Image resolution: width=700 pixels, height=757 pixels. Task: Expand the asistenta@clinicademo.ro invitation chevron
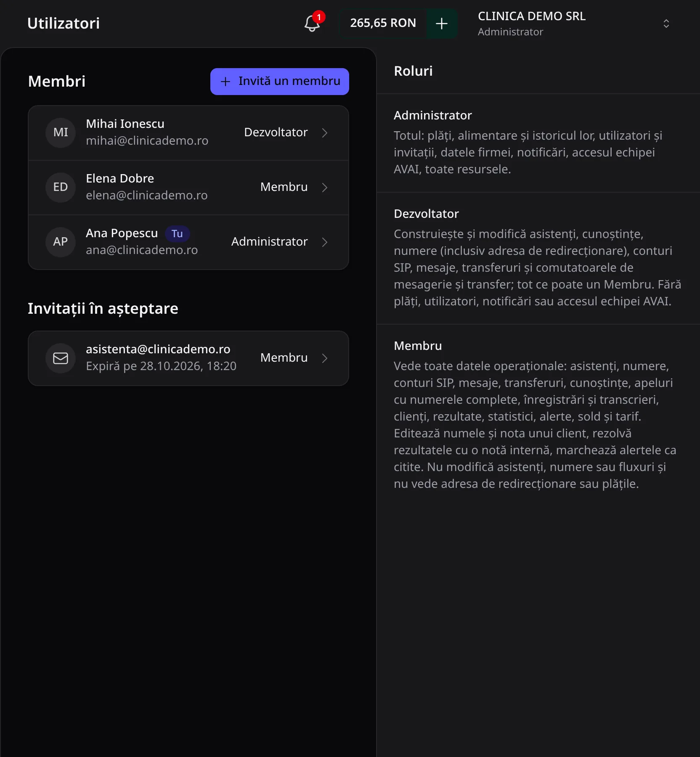coord(325,358)
